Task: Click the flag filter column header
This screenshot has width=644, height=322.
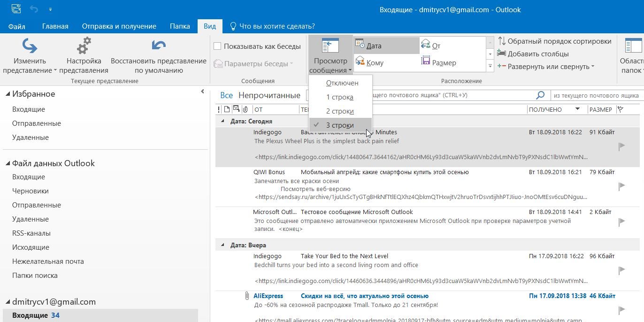Action: coord(621,109)
